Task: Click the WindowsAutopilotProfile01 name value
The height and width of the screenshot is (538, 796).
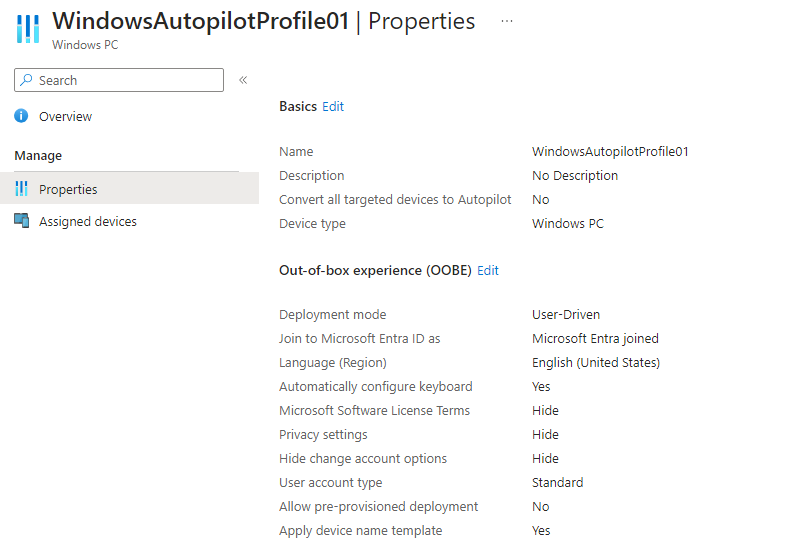Action: 610,152
